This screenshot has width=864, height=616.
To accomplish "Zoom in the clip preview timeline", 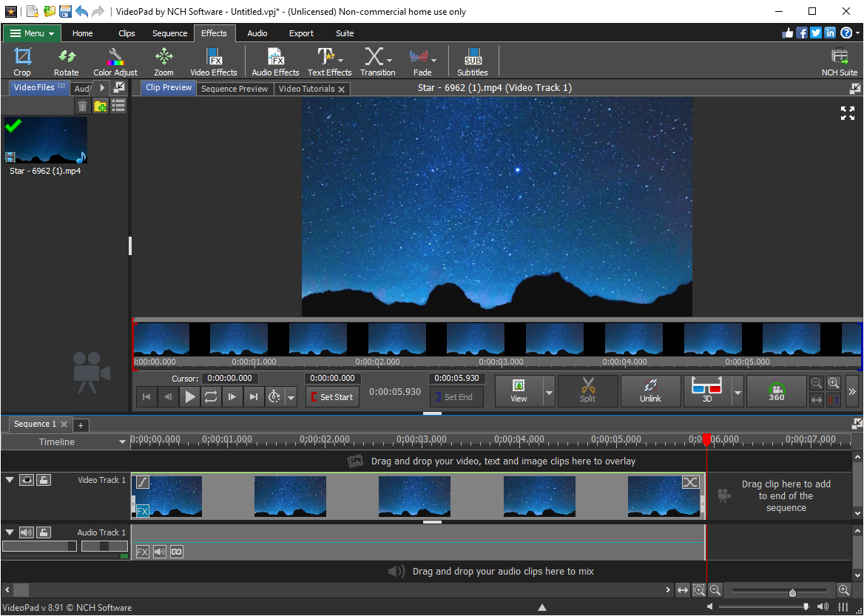I will click(834, 382).
